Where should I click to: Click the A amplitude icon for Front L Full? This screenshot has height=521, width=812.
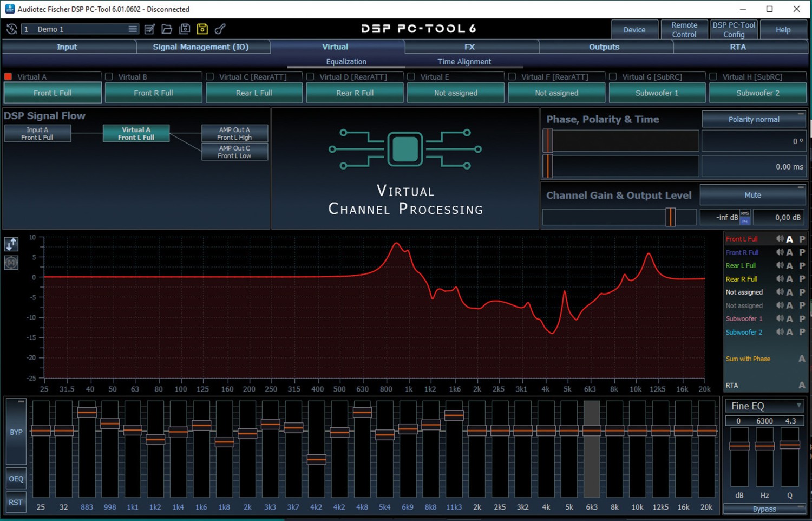[790, 239]
